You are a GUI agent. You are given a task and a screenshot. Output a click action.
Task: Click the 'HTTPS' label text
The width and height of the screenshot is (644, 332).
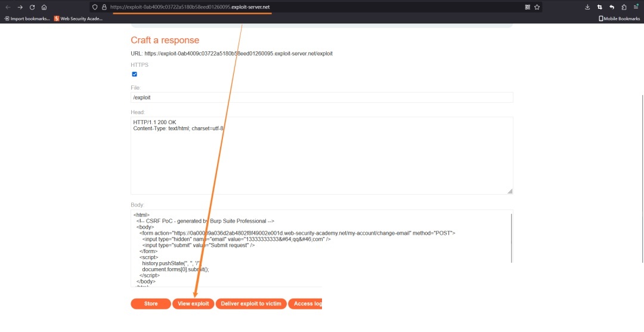pyautogui.click(x=140, y=65)
